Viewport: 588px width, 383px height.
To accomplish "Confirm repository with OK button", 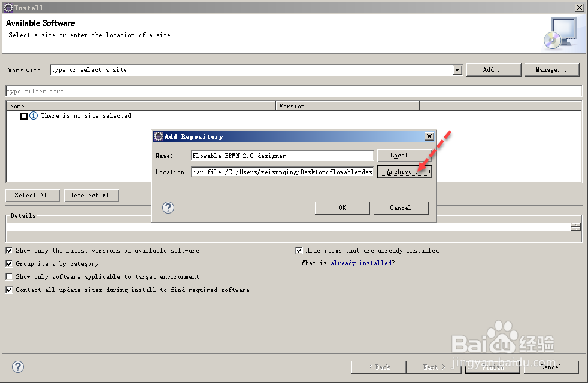I will (343, 208).
